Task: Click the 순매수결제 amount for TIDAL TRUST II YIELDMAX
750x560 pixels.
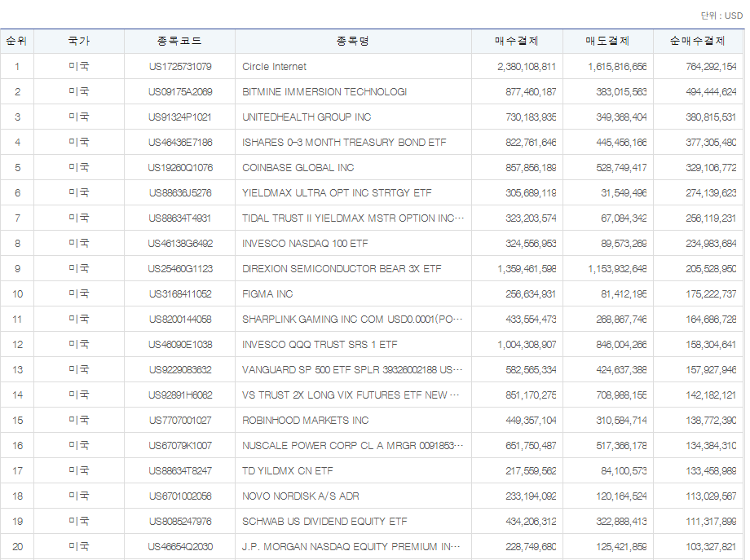Action: 711,218
